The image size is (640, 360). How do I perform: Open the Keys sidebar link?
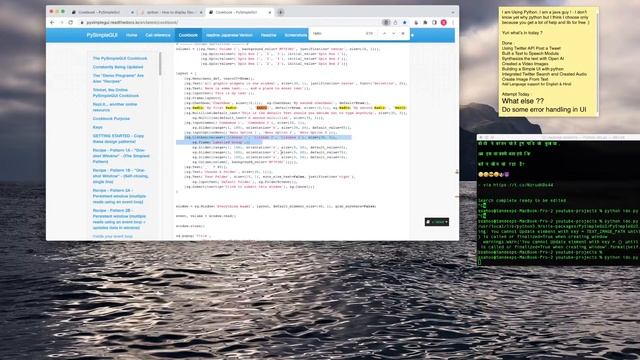coord(98,127)
